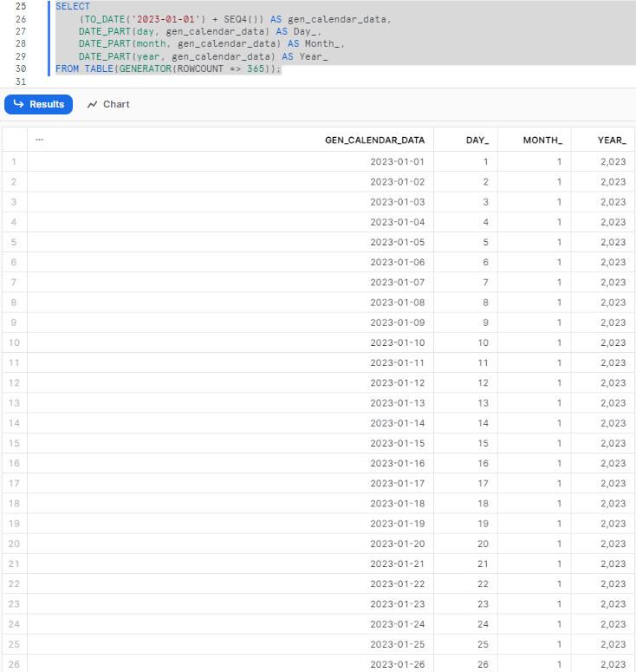Click editor line number 27
Screen dimensions: 636x672
[x=21, y=31]
